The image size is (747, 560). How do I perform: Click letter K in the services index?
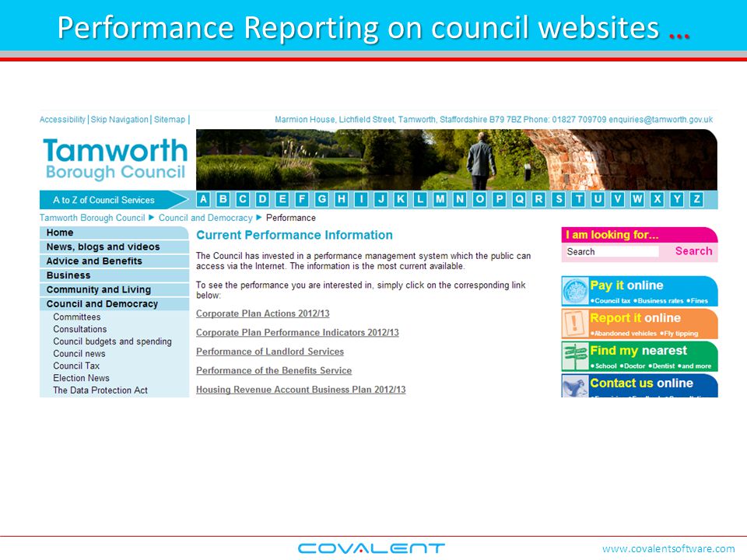tap(401, 199)
